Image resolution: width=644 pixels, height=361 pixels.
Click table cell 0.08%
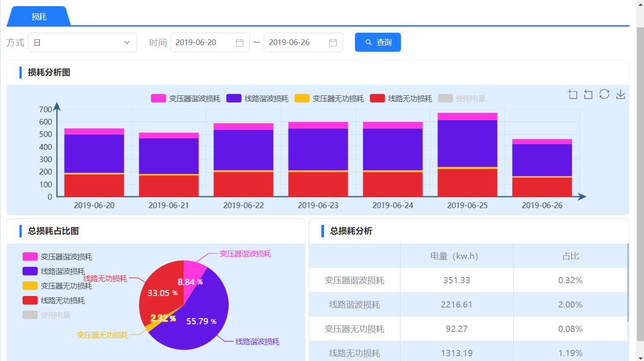click(x=570, y=329)
